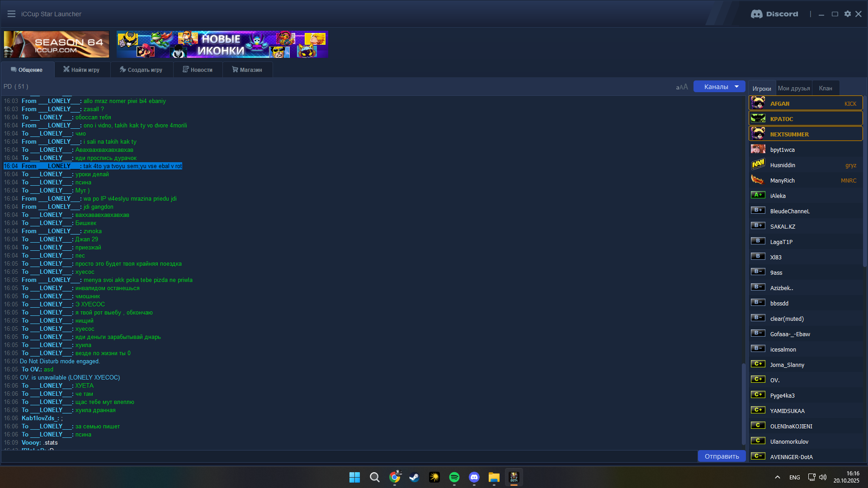
Task: Open the Магазин tab
Action: click(247, 70)
